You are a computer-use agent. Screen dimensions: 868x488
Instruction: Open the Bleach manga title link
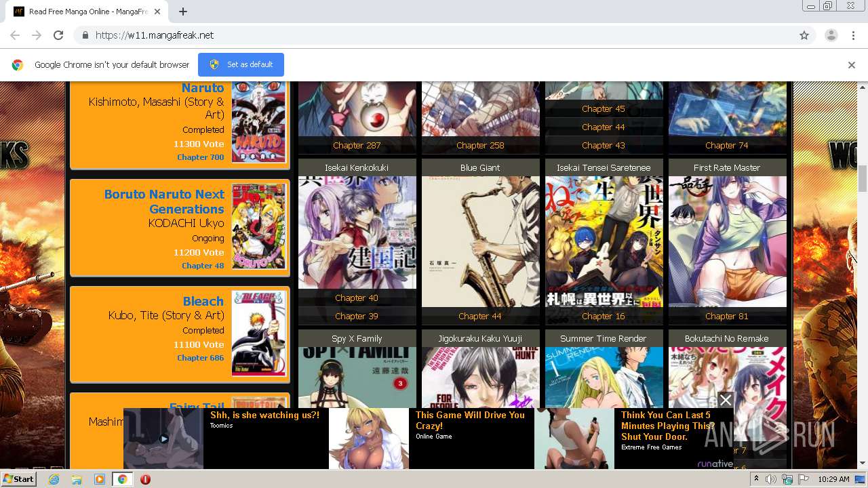203,301
